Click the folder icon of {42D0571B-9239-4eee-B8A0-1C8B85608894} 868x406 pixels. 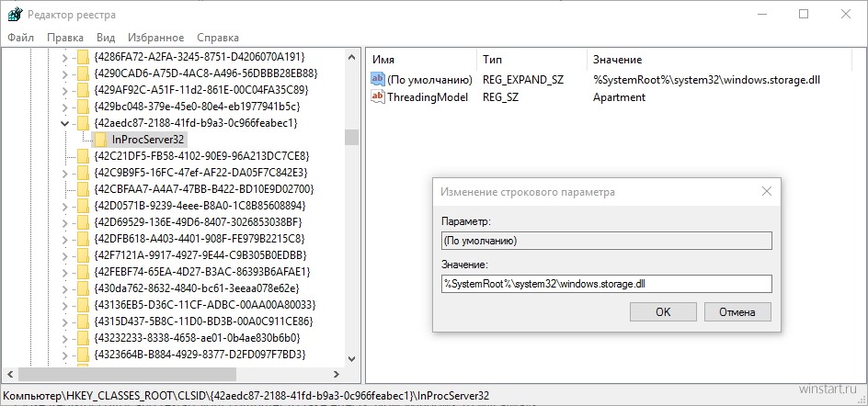(x=83, y=206)
